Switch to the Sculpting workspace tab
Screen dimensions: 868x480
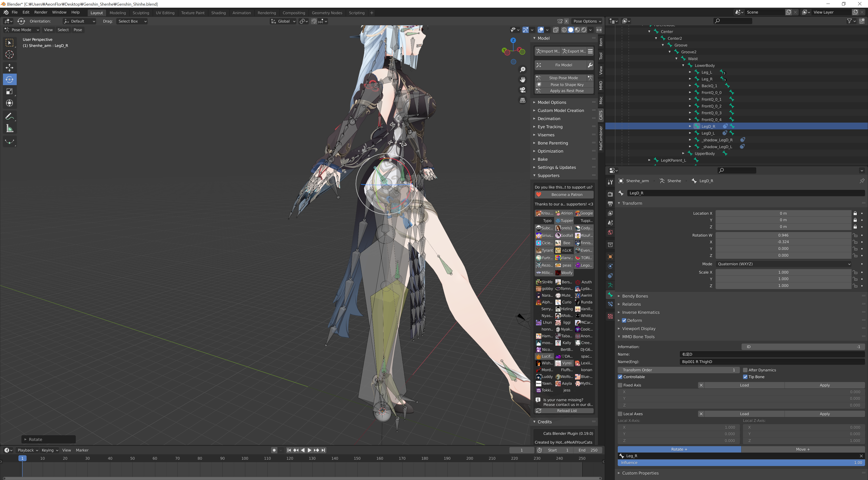[x=141, y=13]
